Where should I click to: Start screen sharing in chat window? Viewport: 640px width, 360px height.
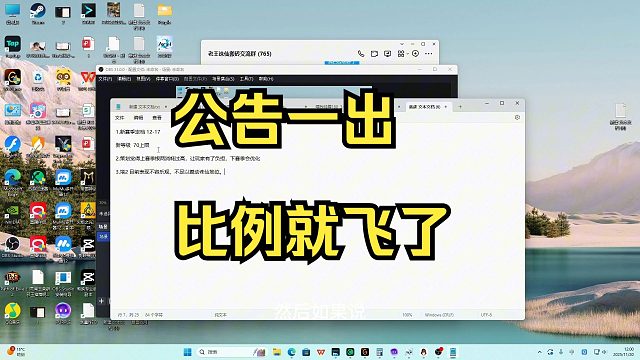point(387,53)
